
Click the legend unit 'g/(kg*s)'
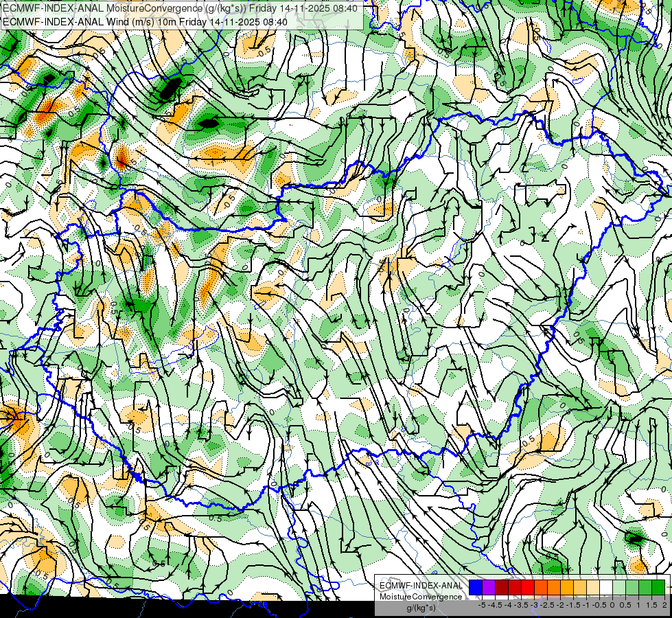coord(421,608)
